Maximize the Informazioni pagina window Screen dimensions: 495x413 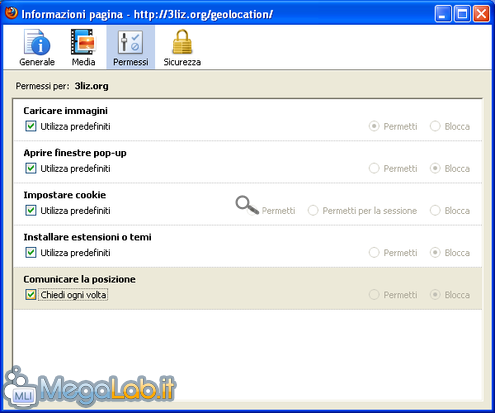pos(462,14)
